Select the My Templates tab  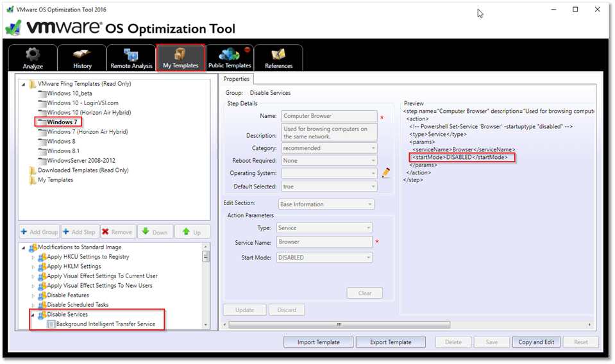(x=180, y=58)
